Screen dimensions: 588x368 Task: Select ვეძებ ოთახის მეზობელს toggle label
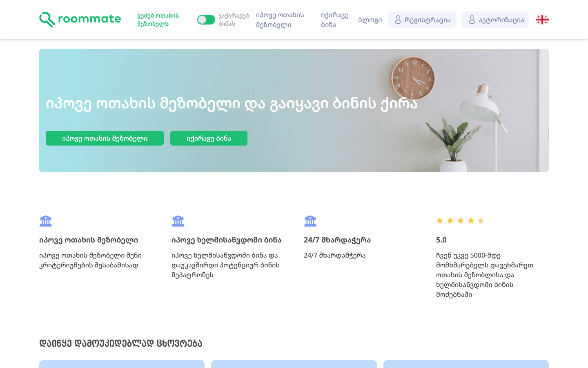click(158, 20)
